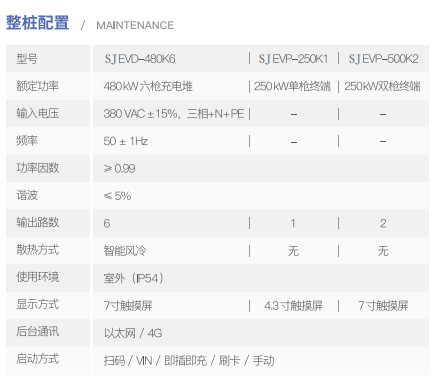Click the ≤ 5% harmonic value
The height and width of the screenshot is (384, 438).
pyautogui.click(x=117, y=196)
